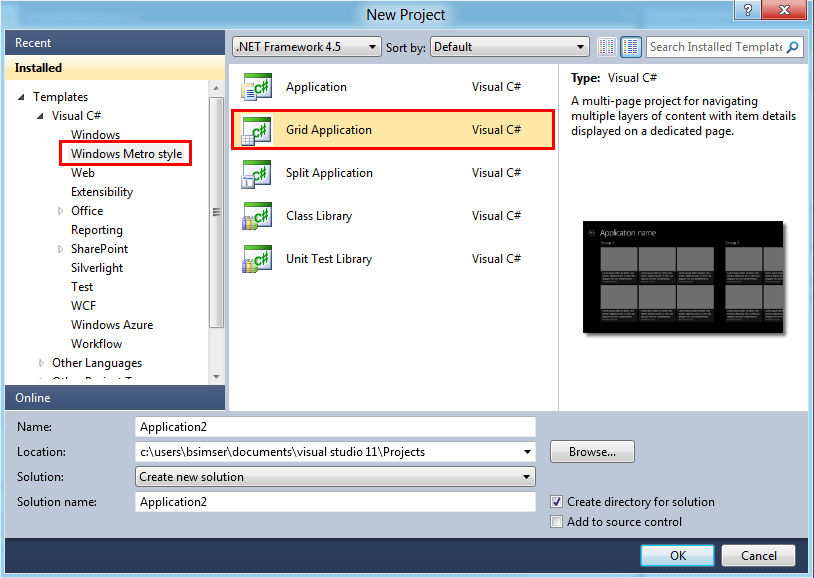Select the Installed section
This screenshot has width=814, height=578.
tap(115, 68)
